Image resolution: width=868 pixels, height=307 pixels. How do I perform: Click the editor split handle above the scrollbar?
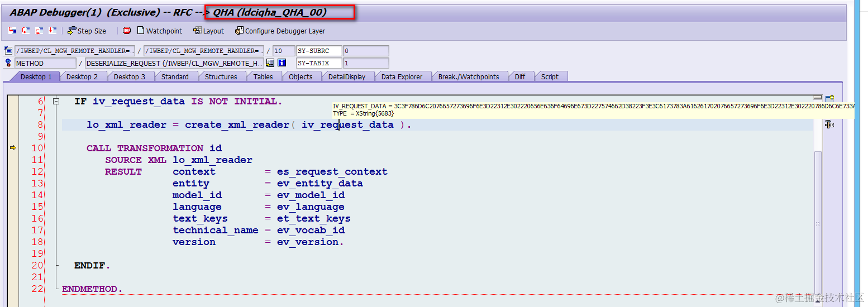coord(818,97)
